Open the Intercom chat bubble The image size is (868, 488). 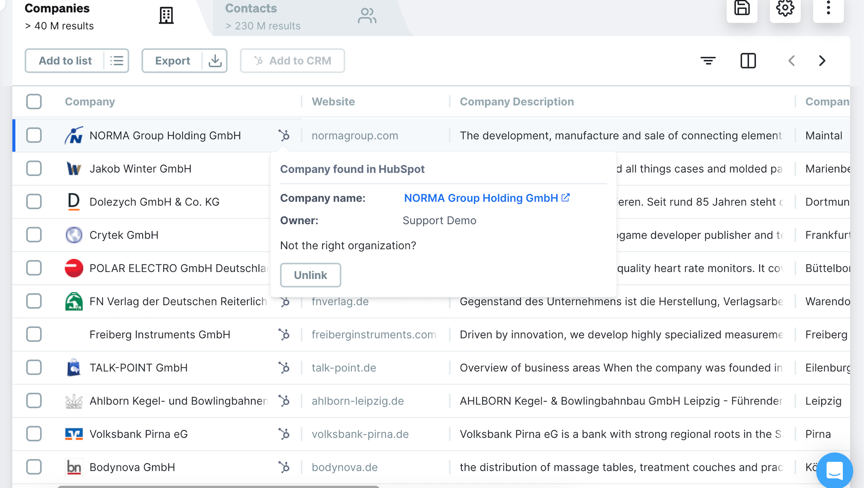coord(835,470)
